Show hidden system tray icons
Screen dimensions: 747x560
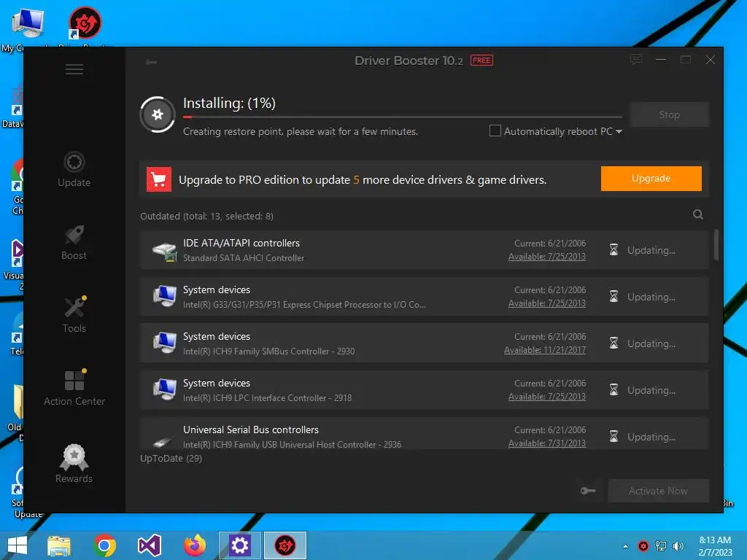[625, 546]
